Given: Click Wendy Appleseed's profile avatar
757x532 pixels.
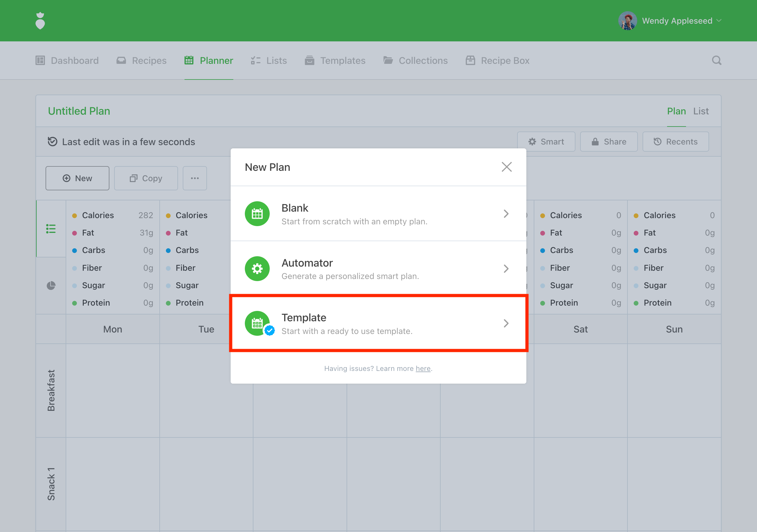Looking at the screenshot, I should tap(627, 21).
